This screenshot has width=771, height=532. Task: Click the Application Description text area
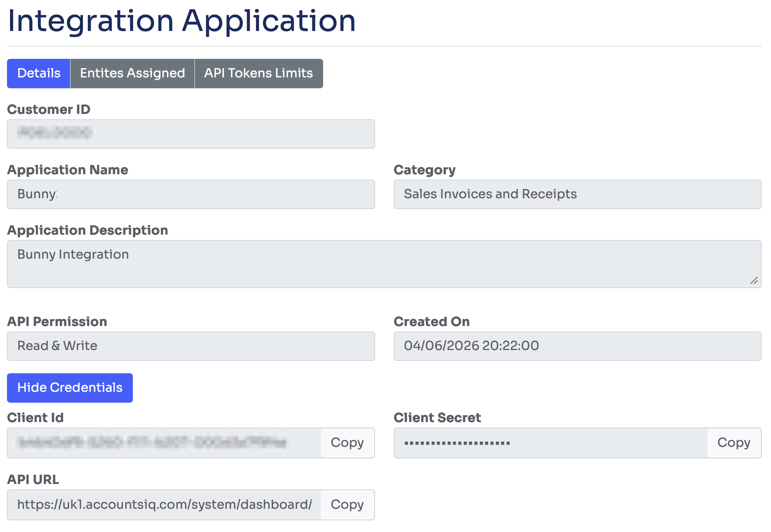[384, 264]
